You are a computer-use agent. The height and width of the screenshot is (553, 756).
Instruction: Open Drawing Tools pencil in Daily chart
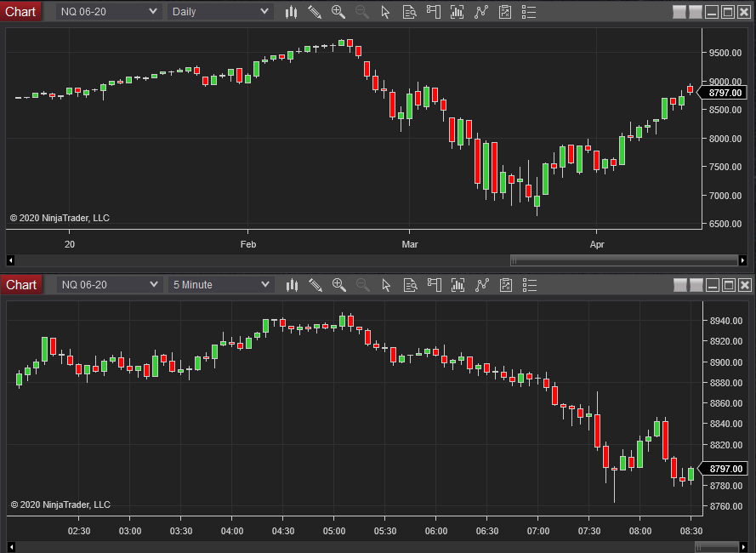tap(315, 12)
